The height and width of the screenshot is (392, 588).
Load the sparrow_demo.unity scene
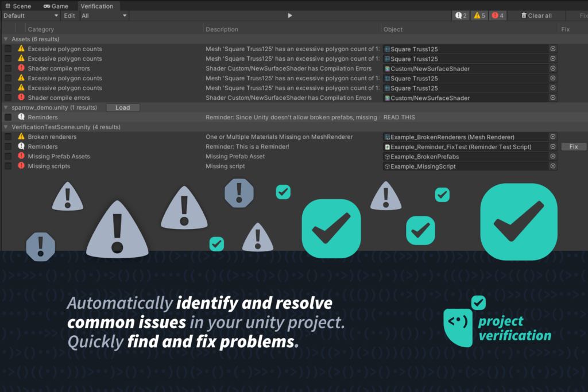[123, 107]
